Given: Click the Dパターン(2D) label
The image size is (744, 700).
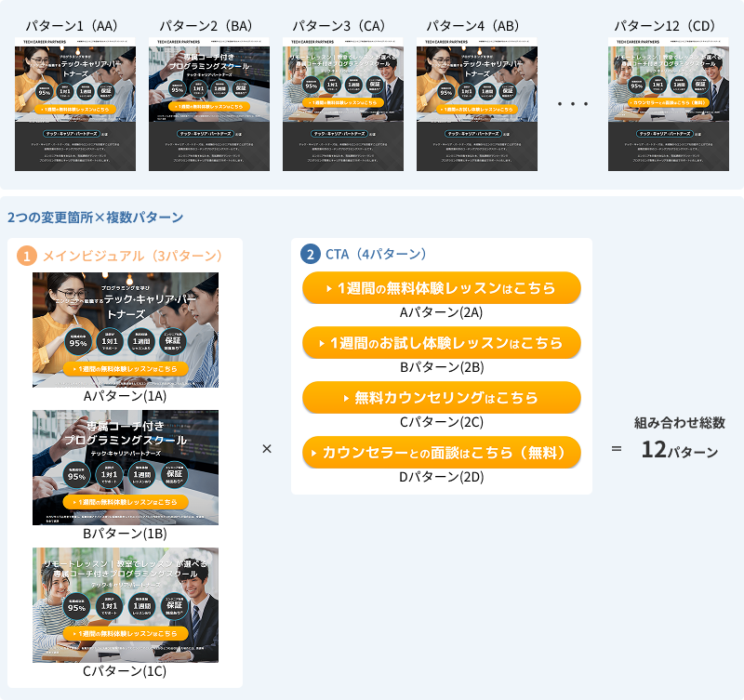Looking at the screenshot, I should (x=441, y=477).
